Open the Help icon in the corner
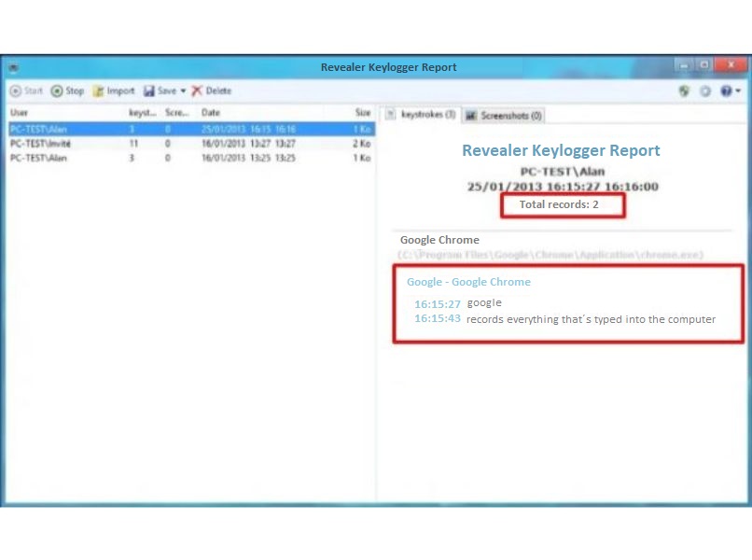This screenshot has width=752, height=560. coord(727,91)
